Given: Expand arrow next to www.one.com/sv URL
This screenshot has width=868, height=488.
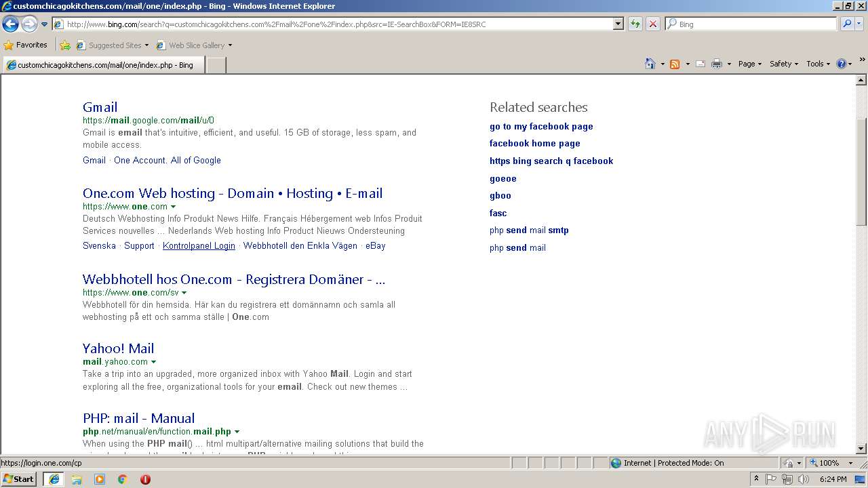Looking at the screenshot, I should click(184, 293).
